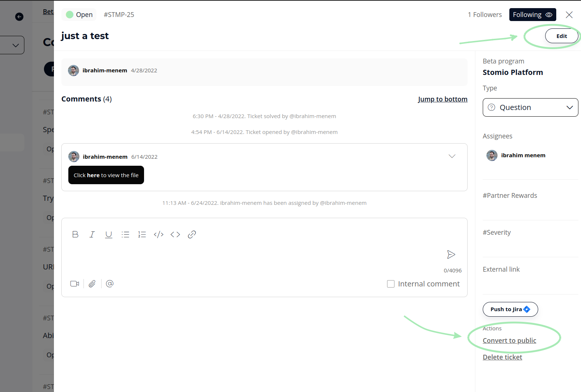Image resolution: width=581 pixels, height=392 pixels.
Task: Push the ticket to Jira
Action: tap(510, 309)
